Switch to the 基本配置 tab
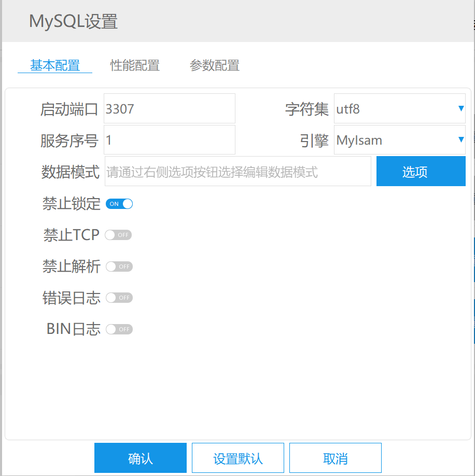This screenshot has height=476, width=475. (55, 65)
